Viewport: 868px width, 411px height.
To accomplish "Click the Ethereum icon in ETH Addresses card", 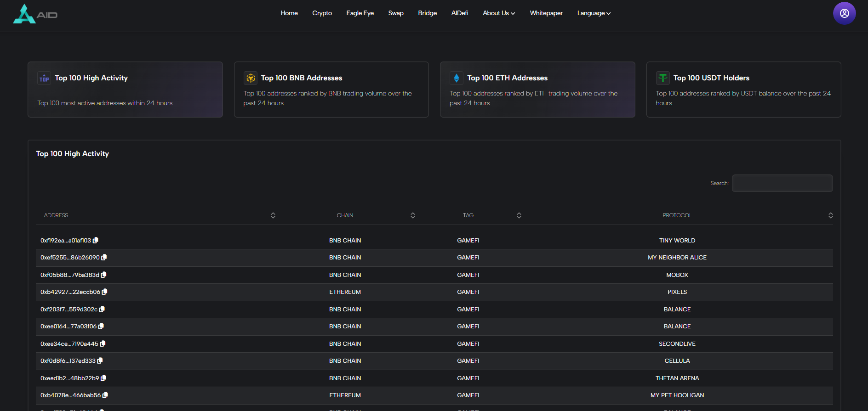I will [457, 78].
